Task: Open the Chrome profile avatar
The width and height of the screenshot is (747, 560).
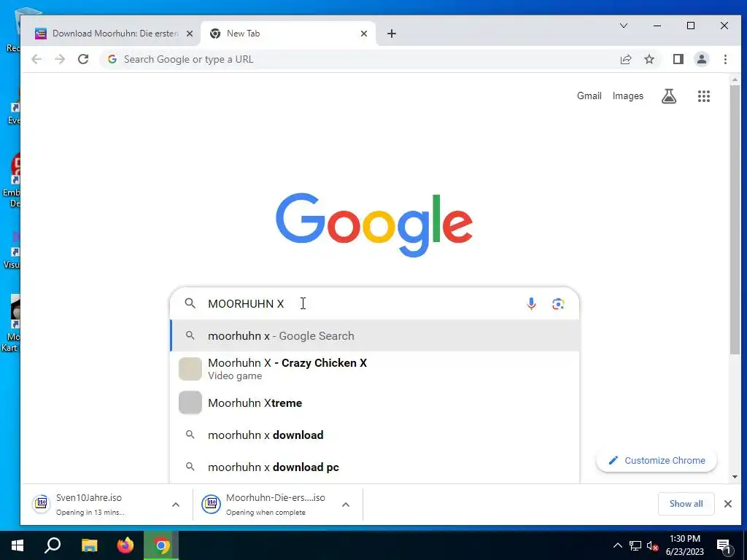Action: 701,59
